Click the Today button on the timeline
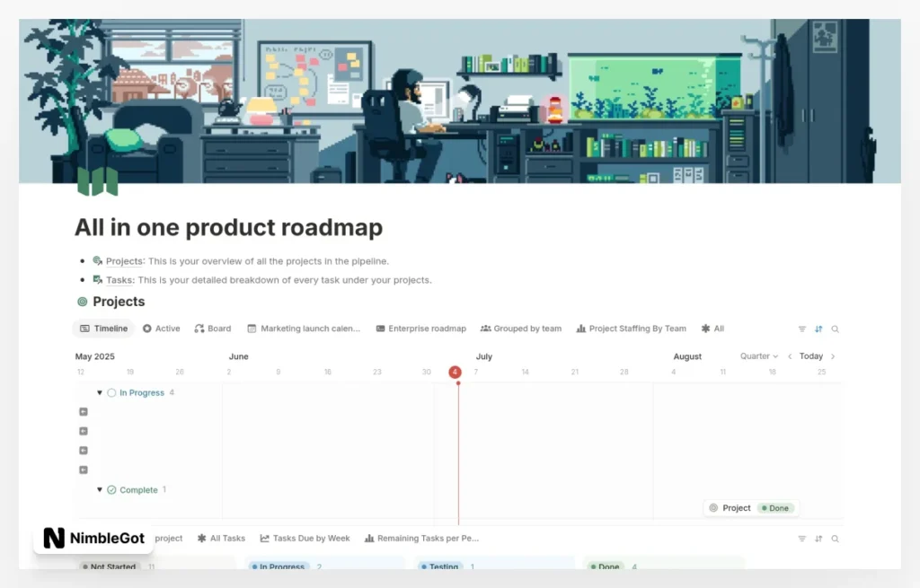This screenshot has width=920, height=588. point(809,355)
